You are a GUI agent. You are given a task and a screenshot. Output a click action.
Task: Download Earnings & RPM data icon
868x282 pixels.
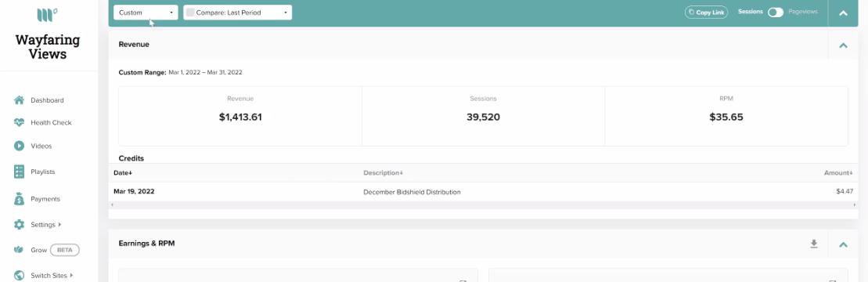814,244
